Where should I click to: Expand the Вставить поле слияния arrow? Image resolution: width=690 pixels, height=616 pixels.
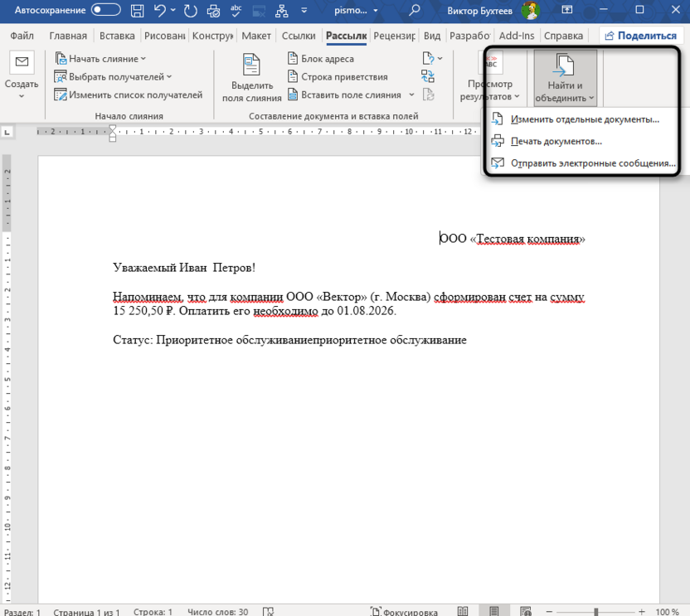pos(411,95)
